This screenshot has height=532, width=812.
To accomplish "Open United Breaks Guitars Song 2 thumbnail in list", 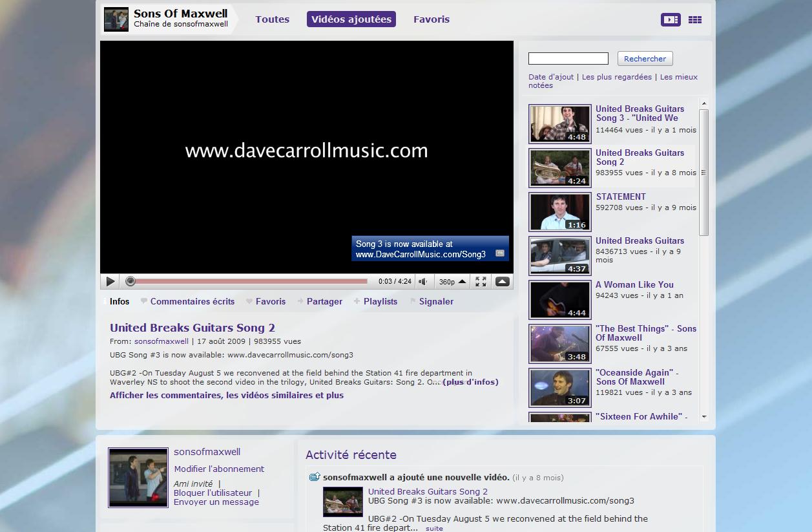I will tap(560, 167).
